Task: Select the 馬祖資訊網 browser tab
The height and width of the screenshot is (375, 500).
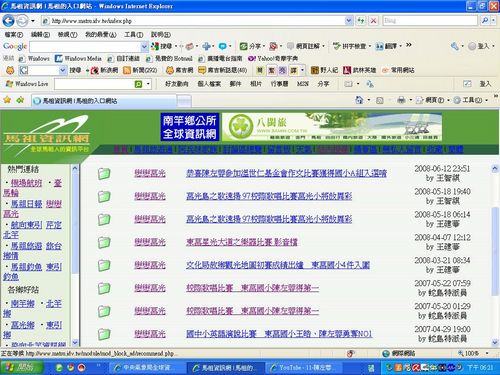Action: pos(103,101)
